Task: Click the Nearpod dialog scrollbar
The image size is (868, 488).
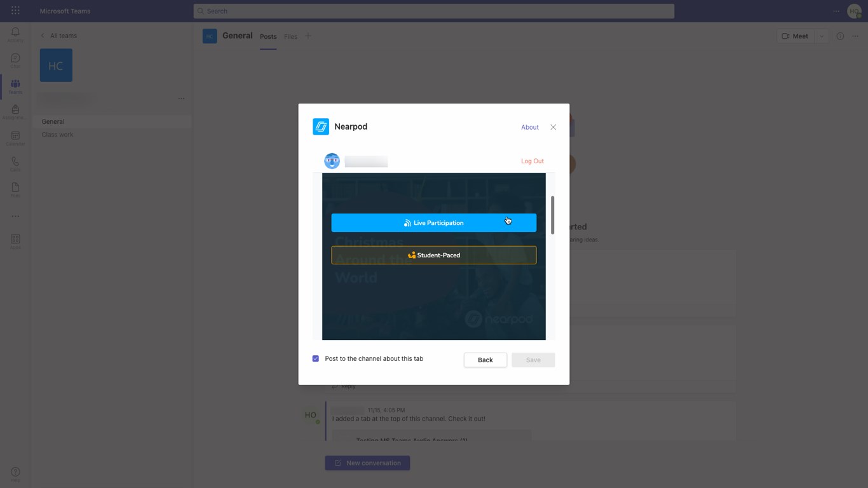Action: point(552,215)
